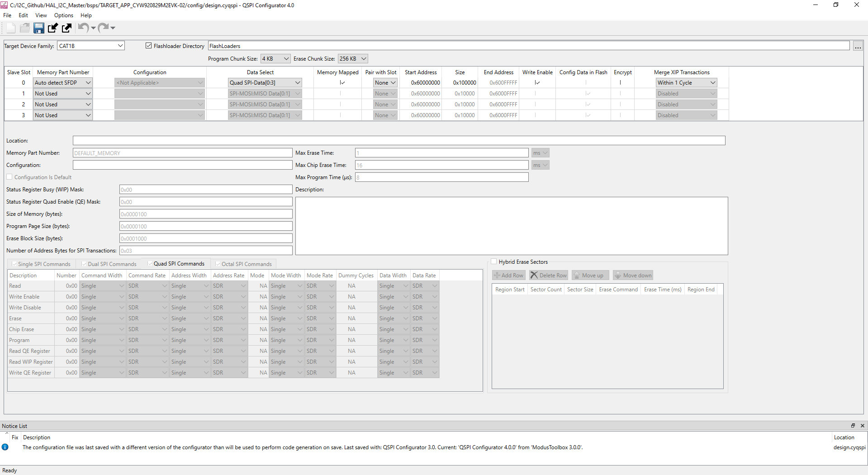Browse for the Flashloader directory with ellipsis button
The width and height of the screenshot is (868, 475).
[x=858, y=46]
